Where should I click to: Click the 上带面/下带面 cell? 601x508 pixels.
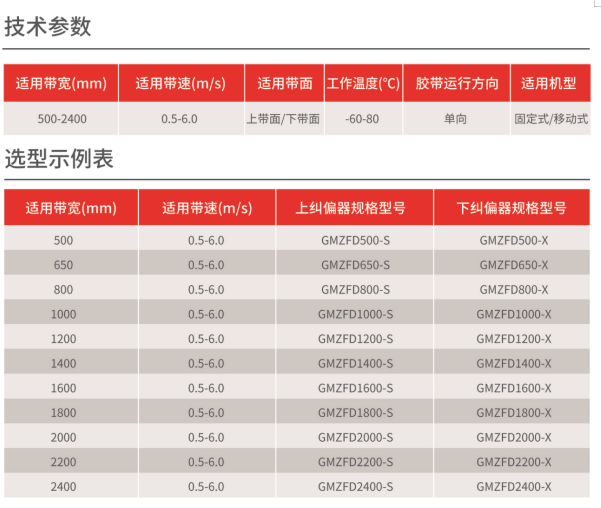point(284,118)
